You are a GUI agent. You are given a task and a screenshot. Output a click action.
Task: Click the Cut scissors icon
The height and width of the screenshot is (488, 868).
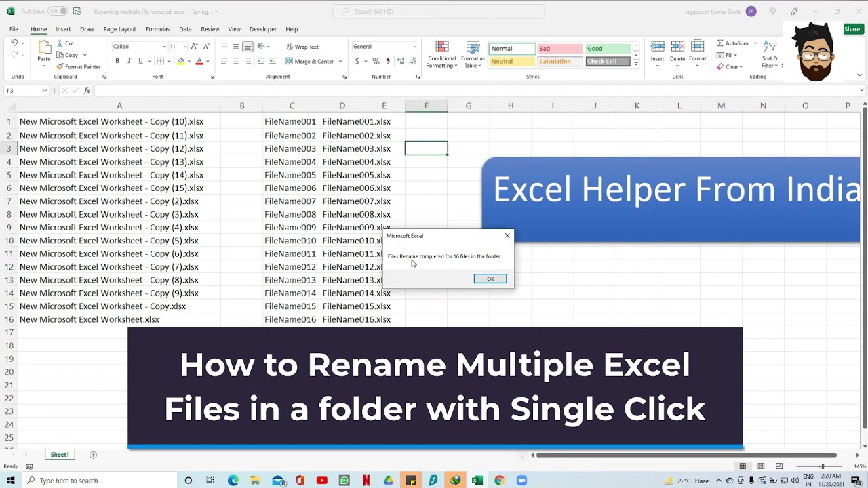pos(60,43)
